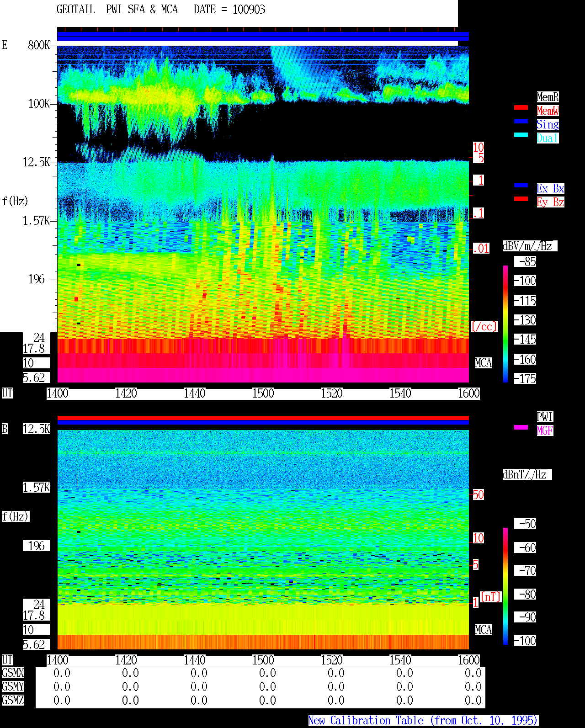585x728 pixels.
Task: Click the E panel 1.57K frequency label
Action: click(x=37, y=221)
